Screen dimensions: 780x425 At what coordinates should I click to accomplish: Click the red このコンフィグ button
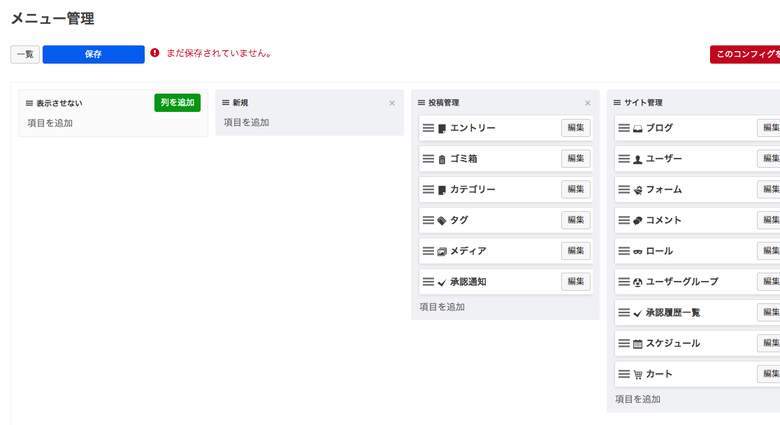[745, 54]
